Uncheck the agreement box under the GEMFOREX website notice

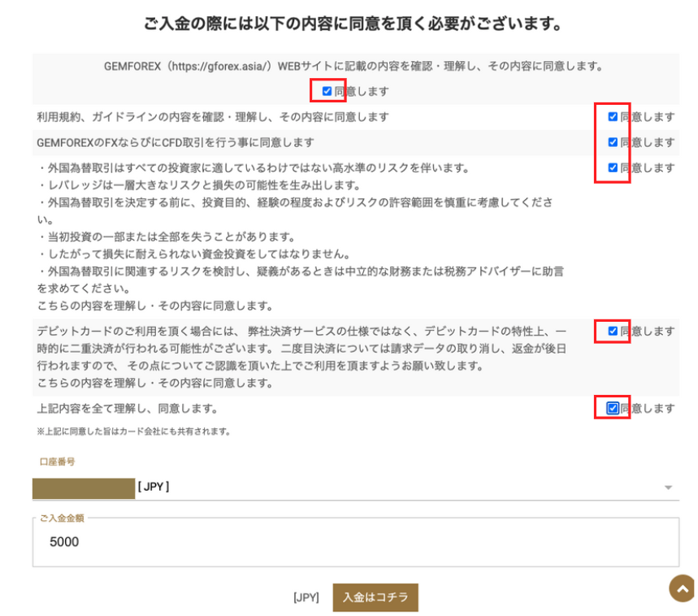[327, 91]
